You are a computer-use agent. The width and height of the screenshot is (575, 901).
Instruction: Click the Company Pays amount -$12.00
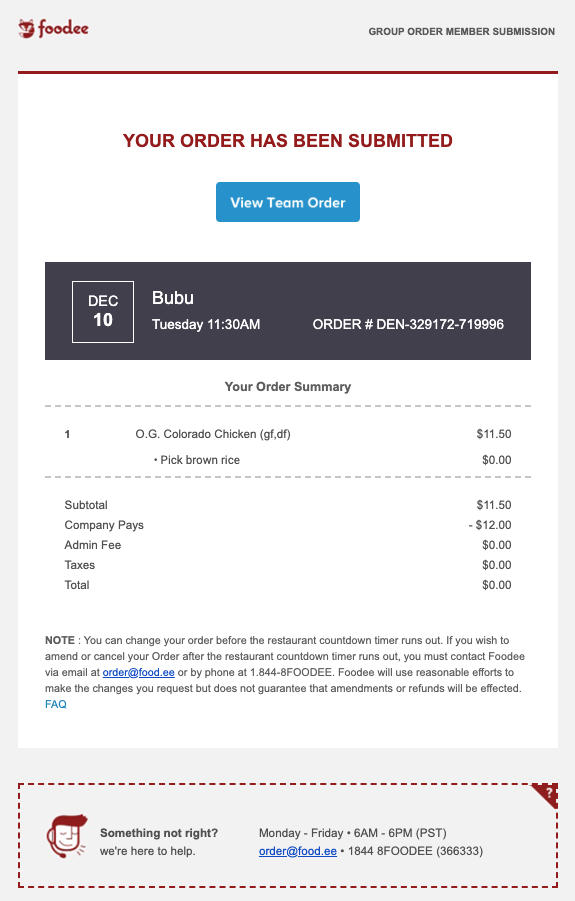[x=490, y=525]
